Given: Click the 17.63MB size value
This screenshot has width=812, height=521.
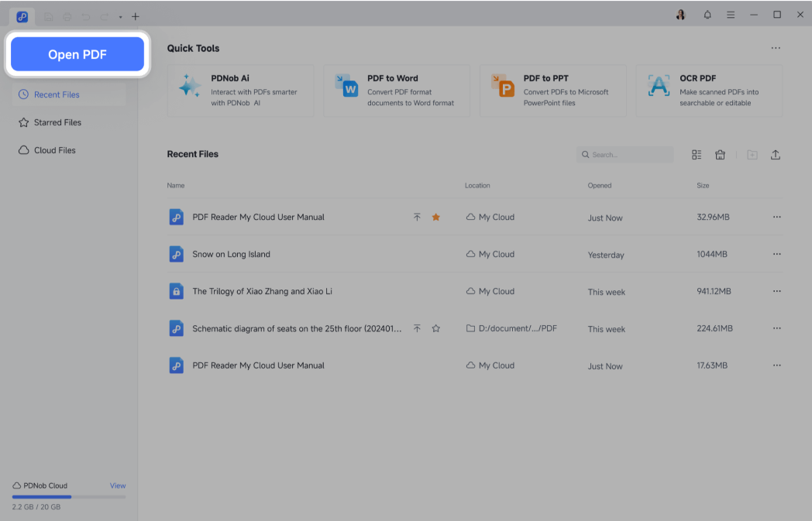Looking at the screenshot, I should tap(712, 365).
